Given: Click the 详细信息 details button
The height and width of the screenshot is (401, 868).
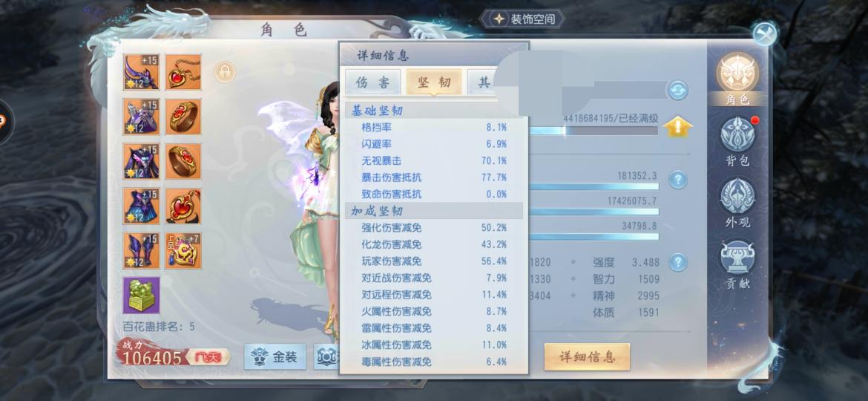Looking at the screenshot, I should point(587,356).
